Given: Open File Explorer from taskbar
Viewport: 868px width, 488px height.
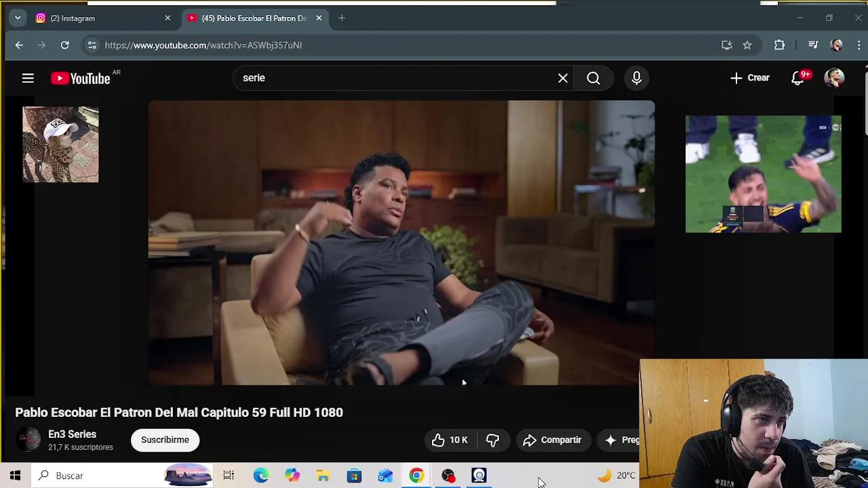Looking at the screenshot, I should point(323,476).
